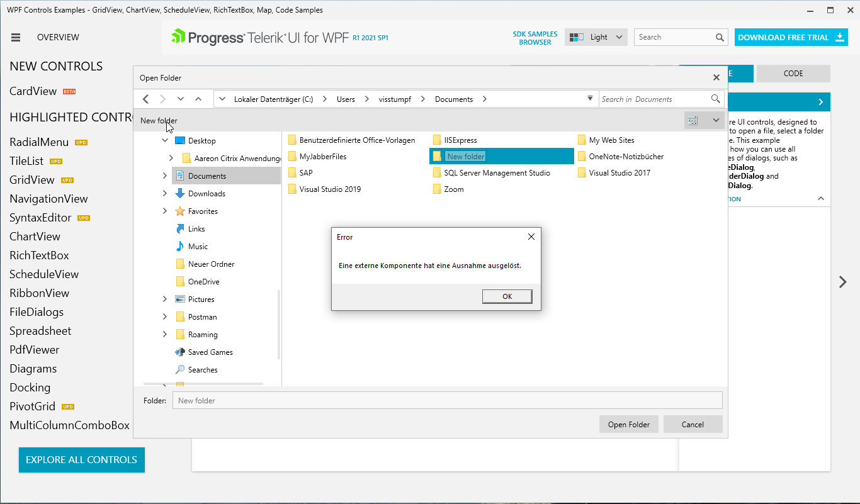The image size is (860, 504).
Task: Select the Saved Games icon
Action: point(180,352)
